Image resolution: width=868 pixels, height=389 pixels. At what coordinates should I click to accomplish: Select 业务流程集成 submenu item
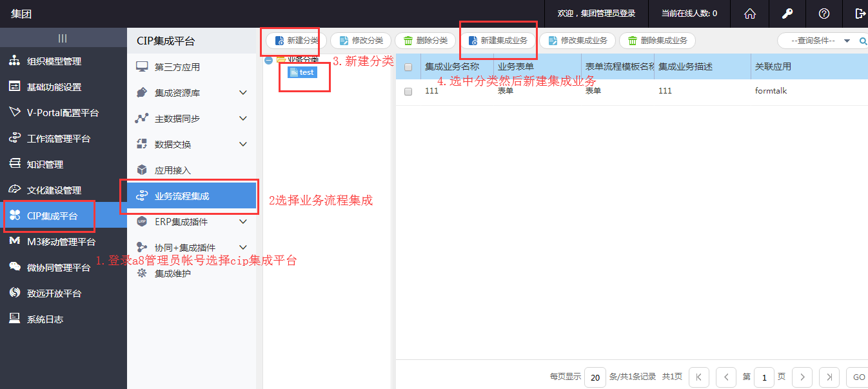tap(192, 196)
